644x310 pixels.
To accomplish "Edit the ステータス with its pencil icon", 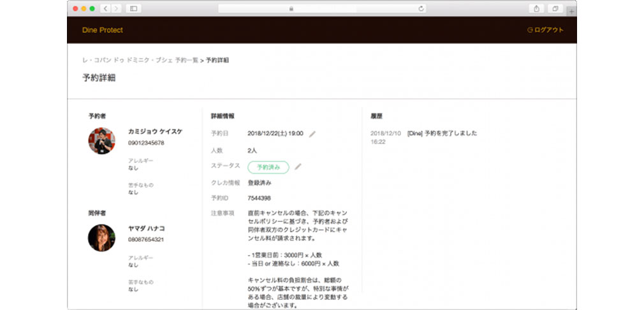I will tap(298, 166).
